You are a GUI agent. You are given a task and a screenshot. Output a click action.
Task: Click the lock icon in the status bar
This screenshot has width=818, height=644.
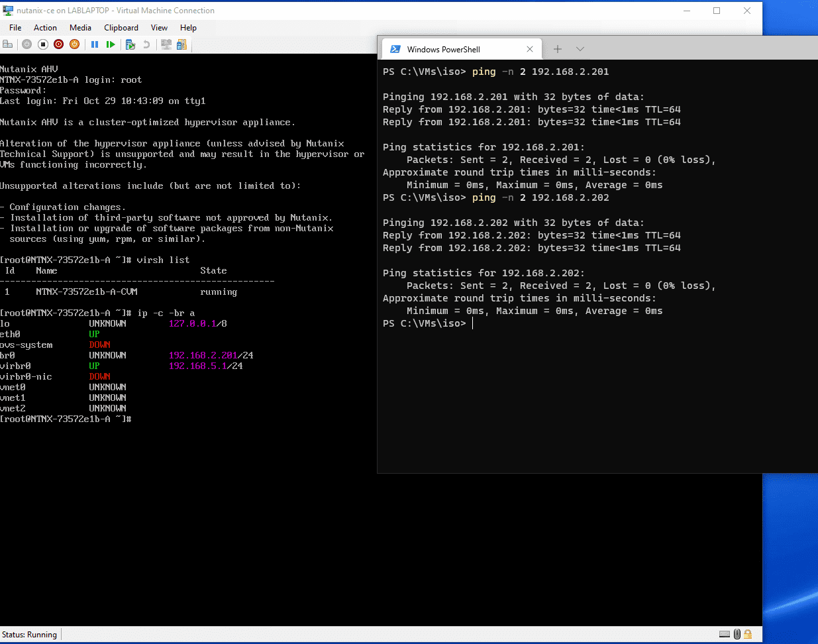click(x=748, y=634)
